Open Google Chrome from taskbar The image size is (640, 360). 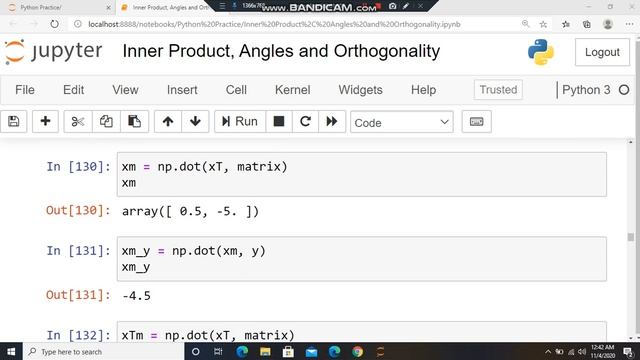point(358,351)
